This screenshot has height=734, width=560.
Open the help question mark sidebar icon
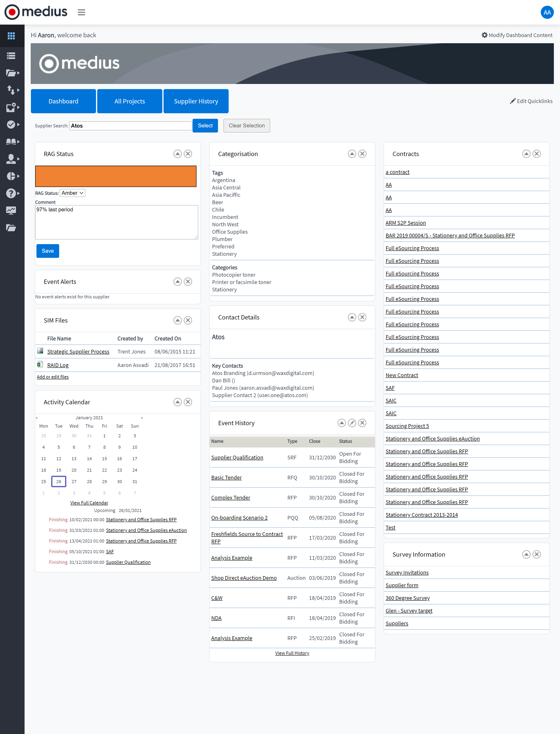click(x=11, y=193)
